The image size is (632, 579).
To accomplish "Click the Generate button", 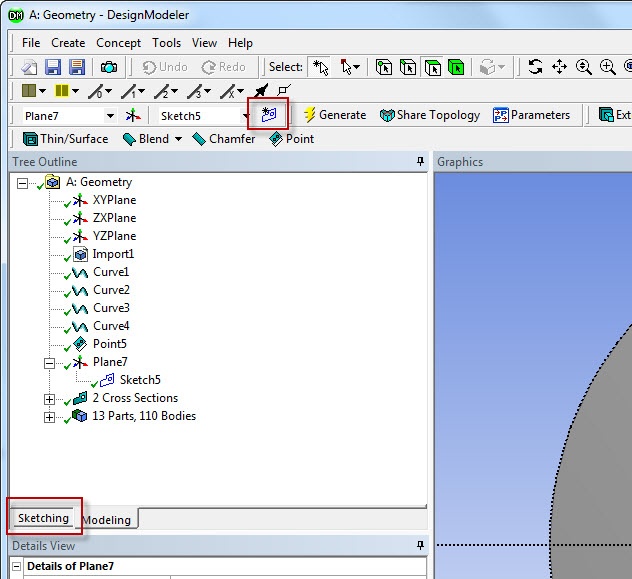I will pyautogui.click(x=335, y=115).
